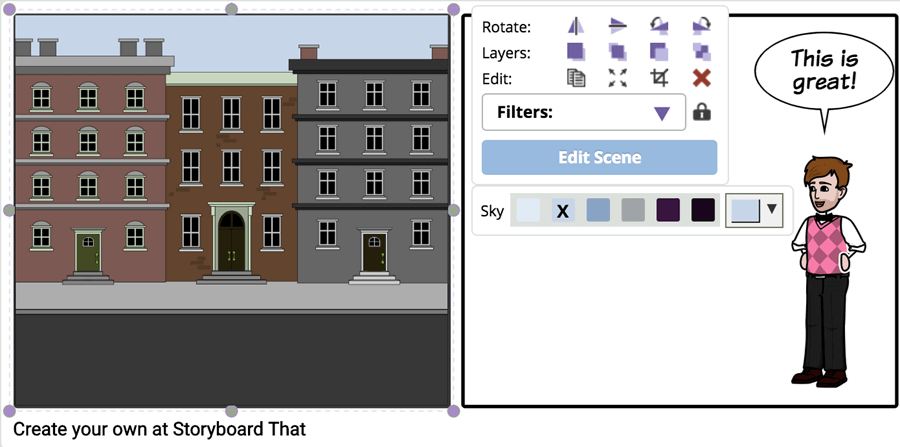Toggle the lock icon next to Filters
Viewport: 900px width, 447px height.
pyautogui.click(x=701, y=112)
